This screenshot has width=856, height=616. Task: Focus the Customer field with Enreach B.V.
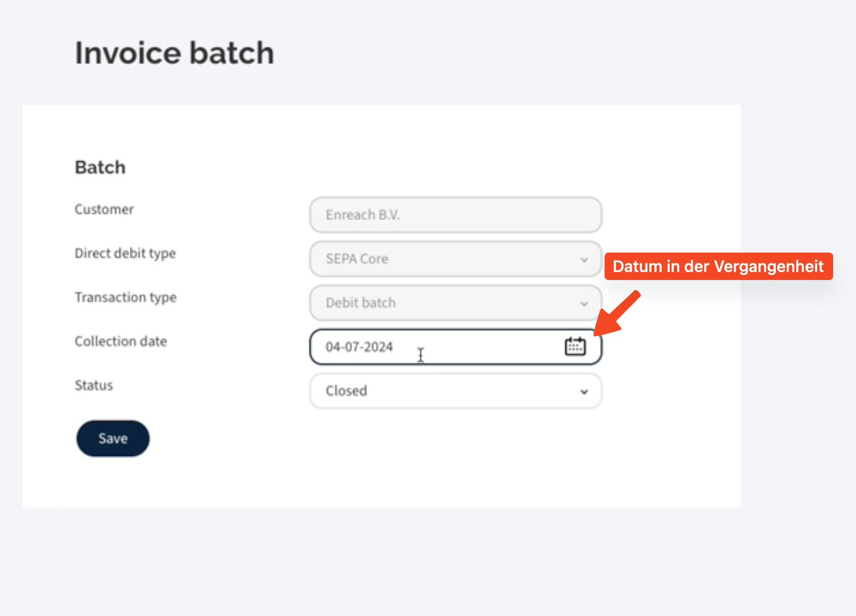click(x=455, y=215)
